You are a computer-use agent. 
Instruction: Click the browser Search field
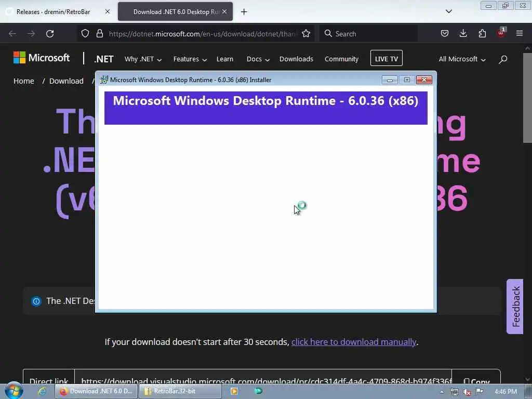[x=368, y=34]
